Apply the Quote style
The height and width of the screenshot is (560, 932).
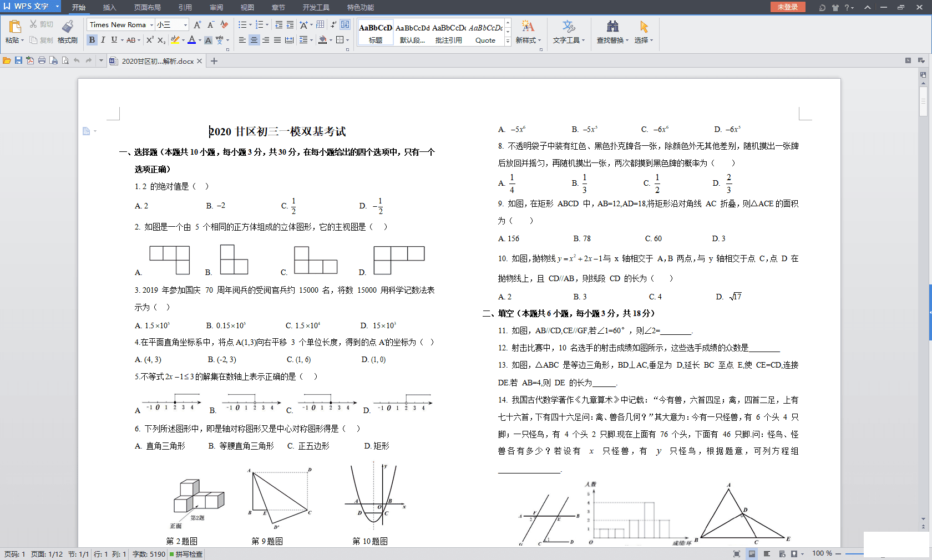tap(485, 33)
